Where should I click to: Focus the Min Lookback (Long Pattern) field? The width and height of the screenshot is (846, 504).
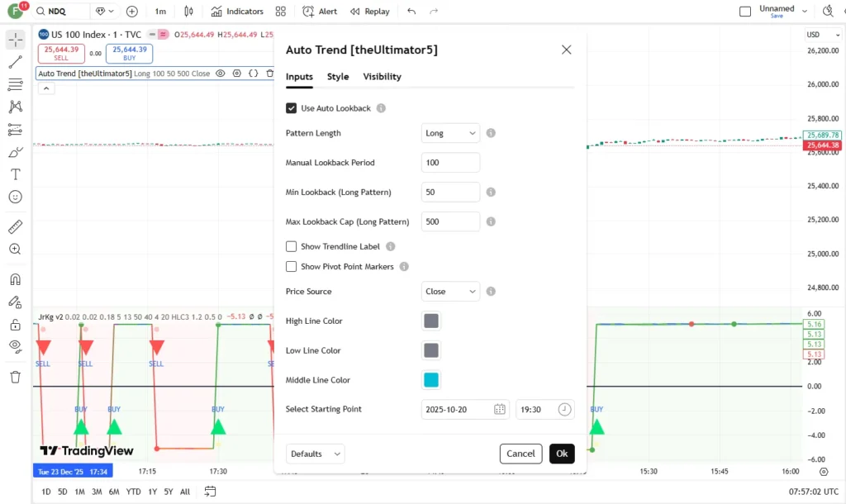point(450,193)
